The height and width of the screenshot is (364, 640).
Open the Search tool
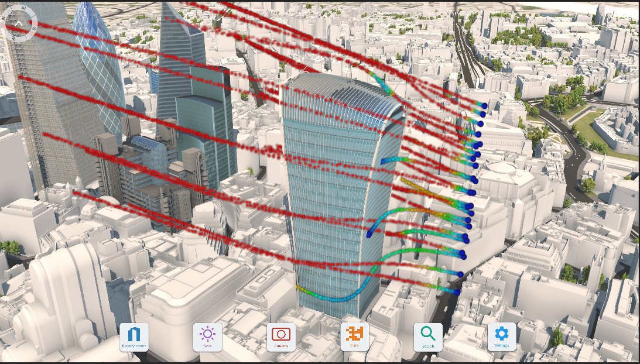[x=428, y=337]
